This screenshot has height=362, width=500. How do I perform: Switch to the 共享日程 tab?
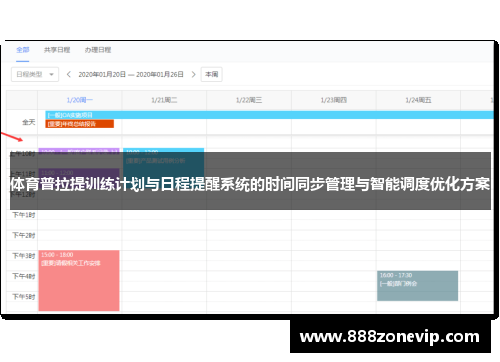pos(57,50)
